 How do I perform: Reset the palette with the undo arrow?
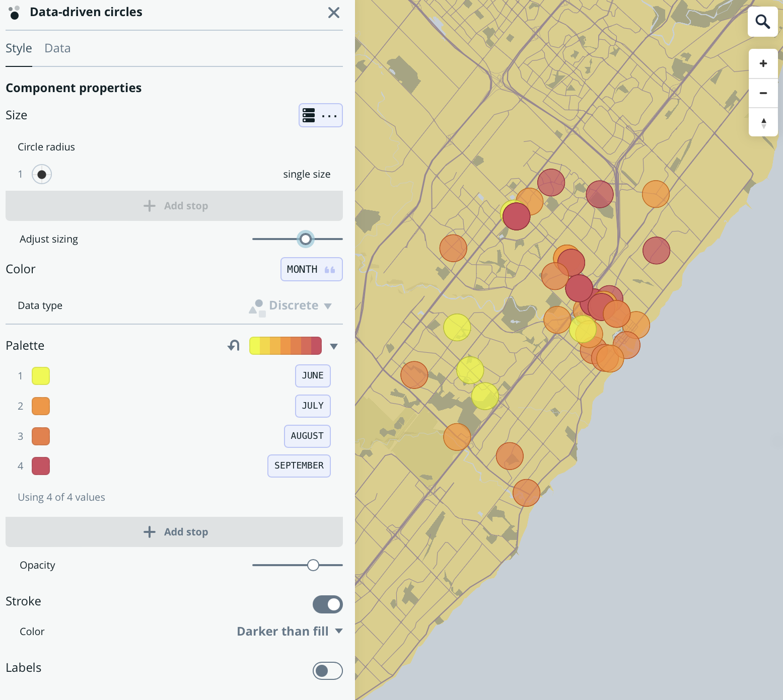click(x=233, y=345)
